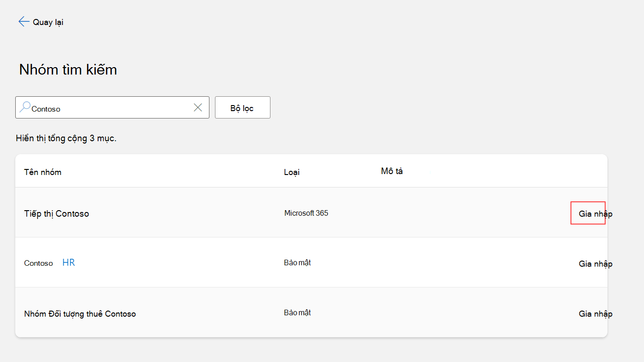The height and width of the screenshot is (362, 644).
Task: Join the Contoso HR group
Action: point(595,264)
